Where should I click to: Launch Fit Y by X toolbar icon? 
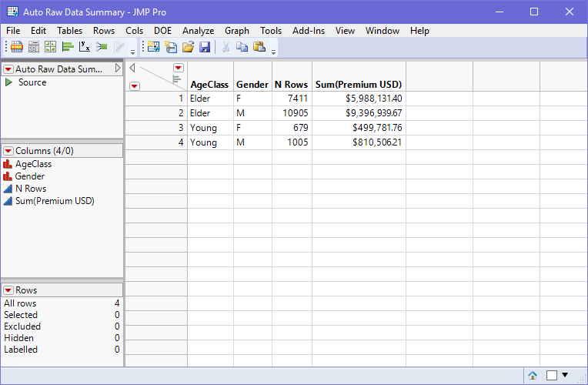[x=85, y=46]
